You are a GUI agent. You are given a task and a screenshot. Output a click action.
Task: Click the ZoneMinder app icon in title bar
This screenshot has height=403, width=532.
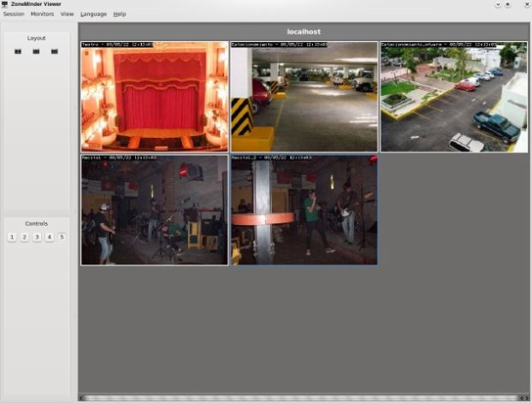pos(4,4)
